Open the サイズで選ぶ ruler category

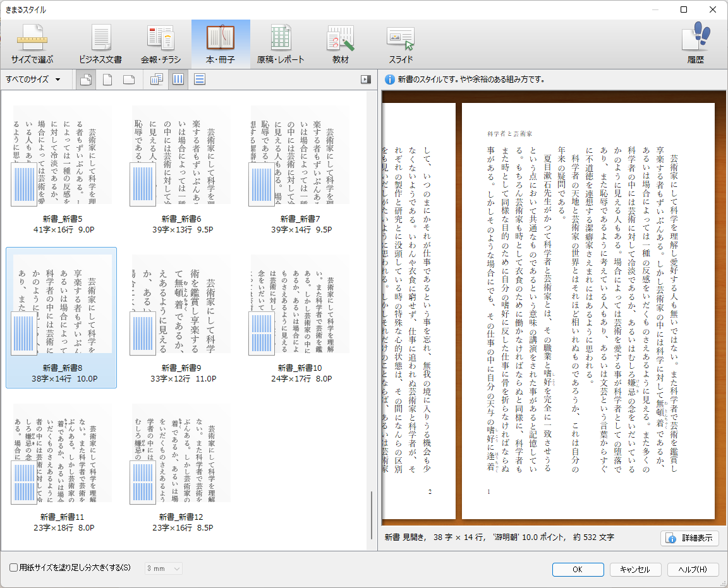[32, 44]
